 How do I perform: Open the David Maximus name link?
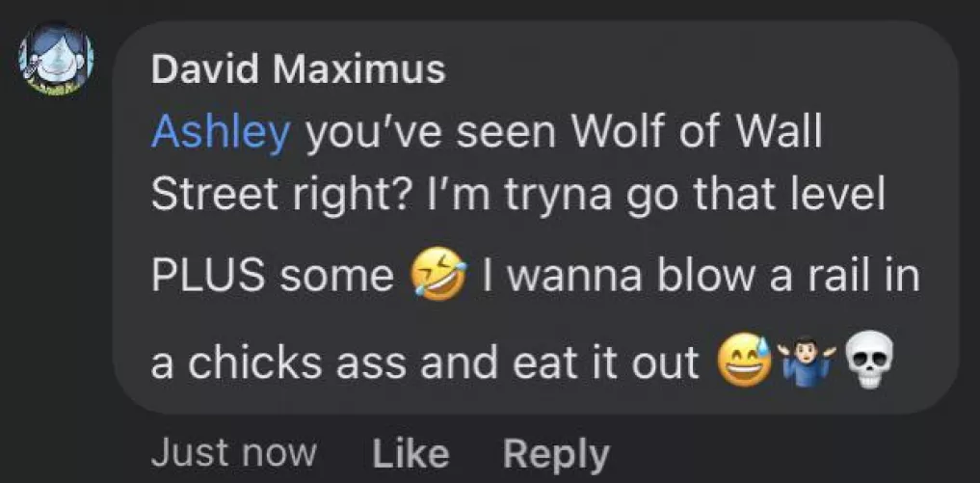click(298, 69)
